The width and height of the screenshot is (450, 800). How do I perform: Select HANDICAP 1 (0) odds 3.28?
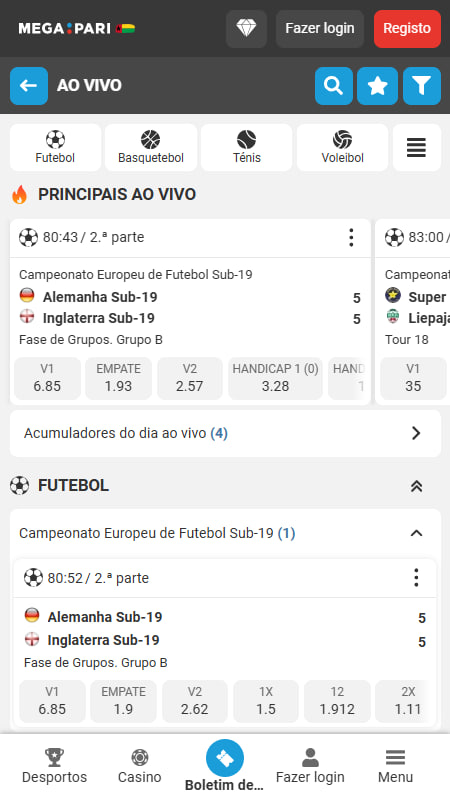pyautogui.click(x=276, y=378)
